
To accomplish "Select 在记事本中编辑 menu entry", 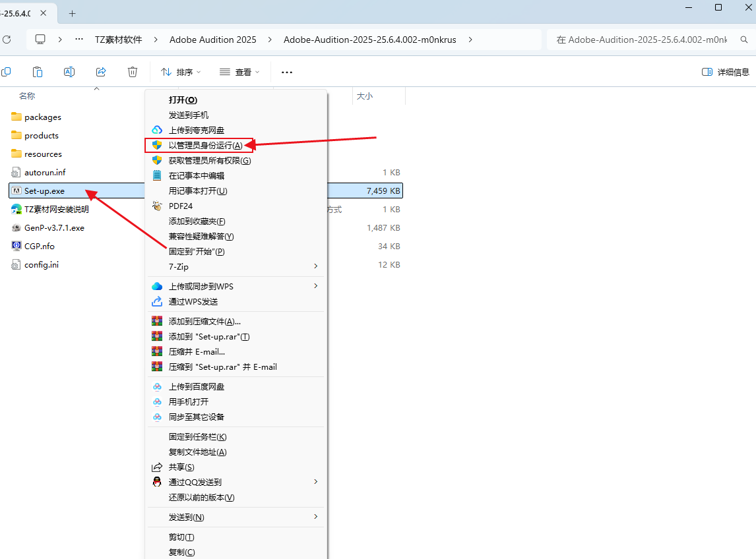I will pyautogui.click(x=236, y=175).
